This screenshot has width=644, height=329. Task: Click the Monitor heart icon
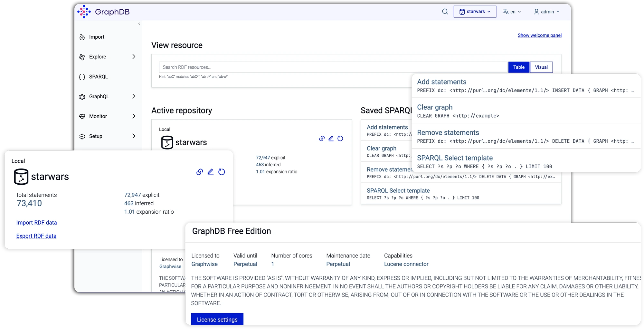click(x=82, y=116)
